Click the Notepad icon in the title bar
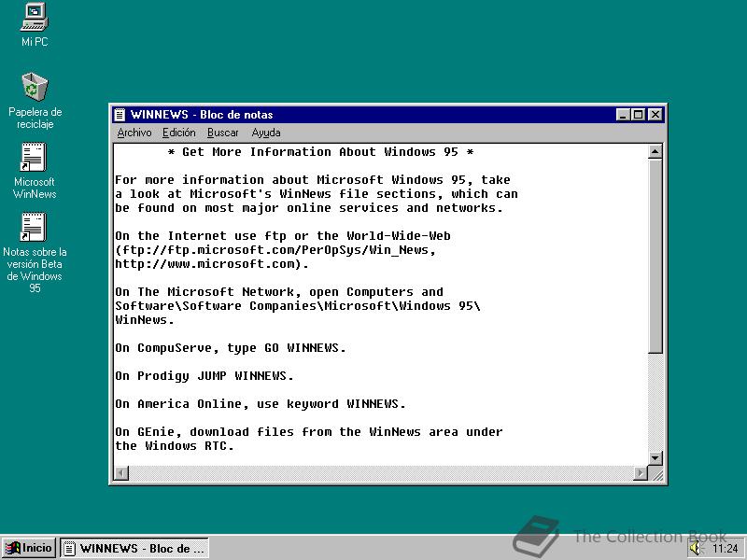This screenshot has height=560, width=747. 120,115
